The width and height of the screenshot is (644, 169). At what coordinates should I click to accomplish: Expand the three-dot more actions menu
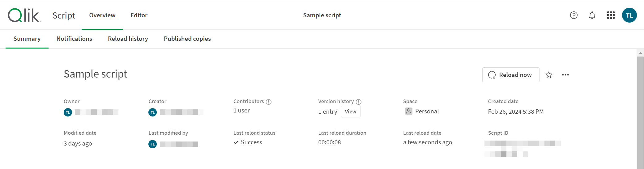(x=565, y=75)
